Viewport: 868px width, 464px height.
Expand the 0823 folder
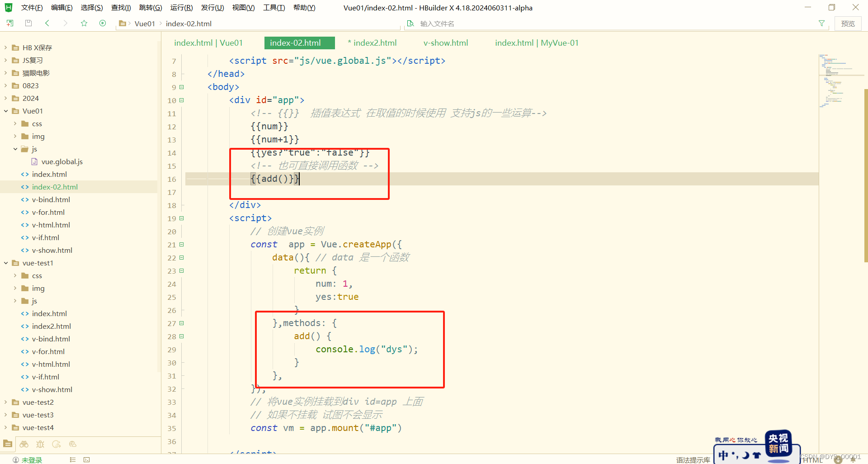coord(6,85)
